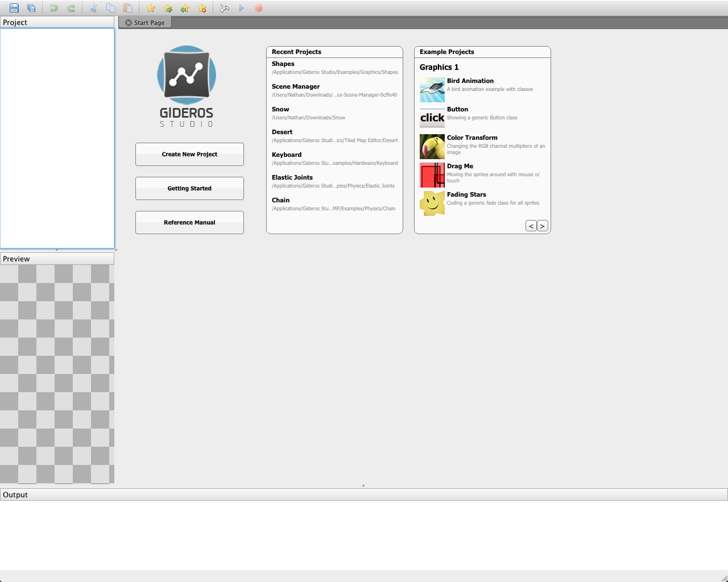
Task: Close the Start Page tab
Action: [x=129, y=23]
